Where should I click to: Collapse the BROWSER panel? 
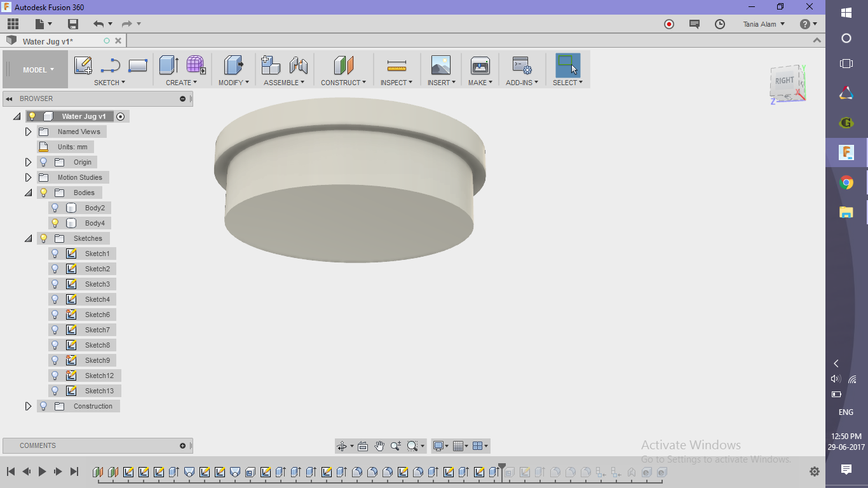tap(10, 98)
